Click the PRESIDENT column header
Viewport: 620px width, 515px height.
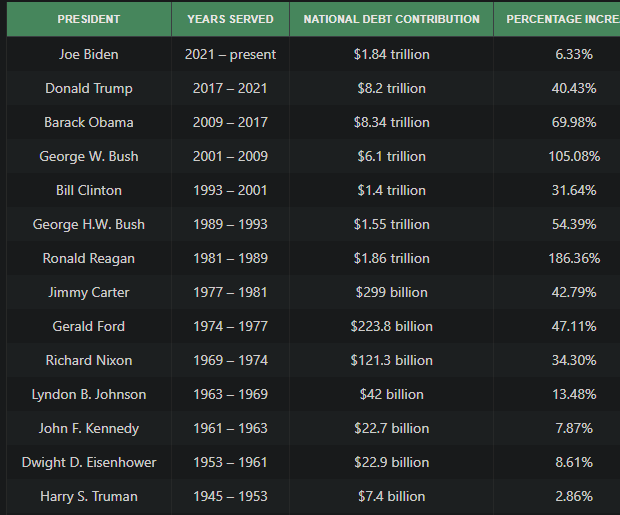[88, 19]
